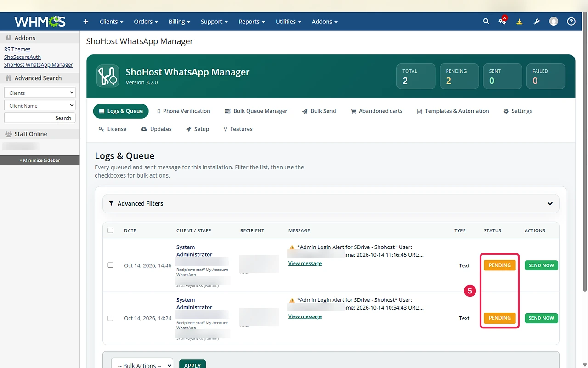The image size is (588, 368).
Task: Tick the checkbox for Oct 14, 14:24 row
Action: coord(110,318)
